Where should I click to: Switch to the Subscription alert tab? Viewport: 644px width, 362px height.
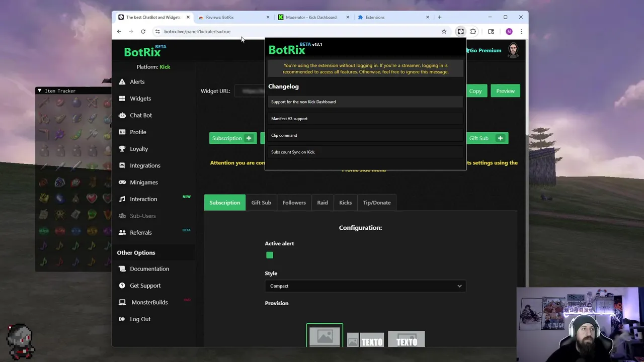224,203
